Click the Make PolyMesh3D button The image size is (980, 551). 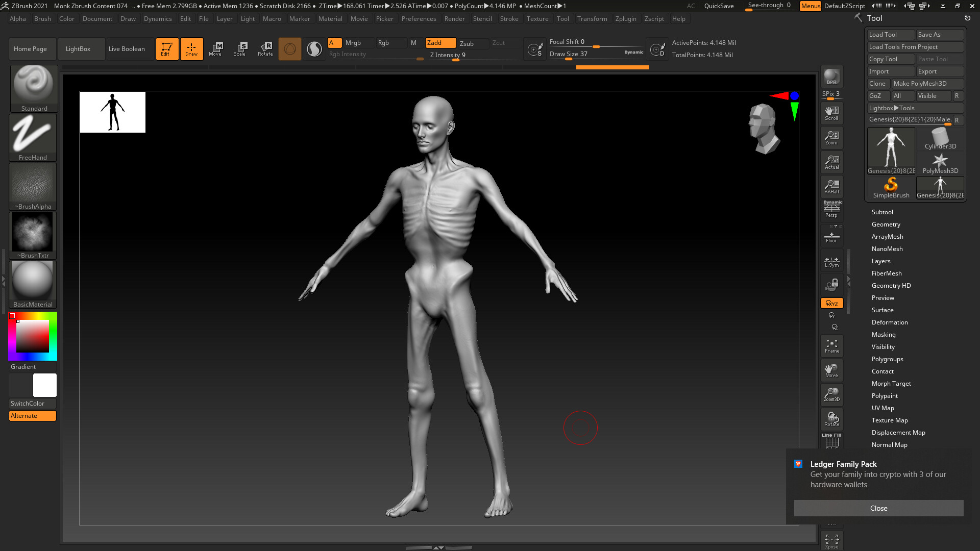[x=927, y=84]
